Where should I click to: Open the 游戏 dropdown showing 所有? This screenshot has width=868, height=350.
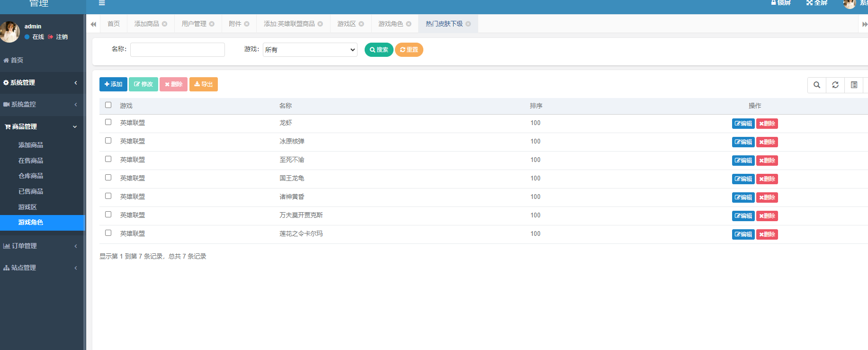coord(310,50)
